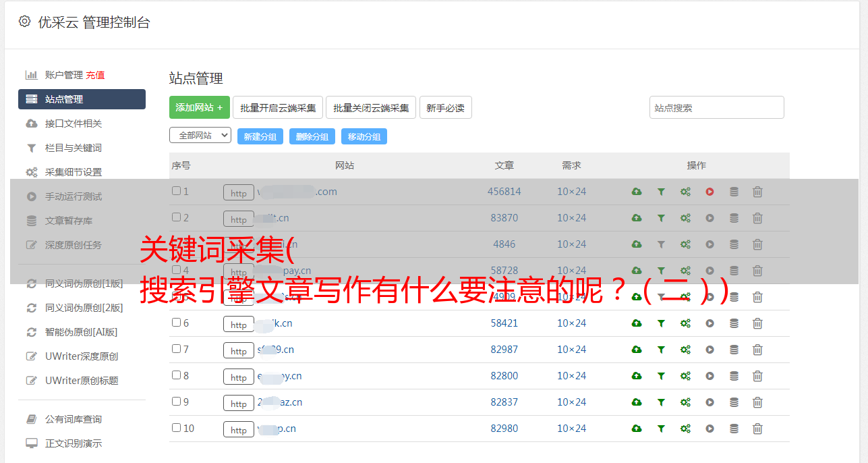Tick the checkbox for row 1
This screenshot has width=868, height=463.
[x=176, y=191]
